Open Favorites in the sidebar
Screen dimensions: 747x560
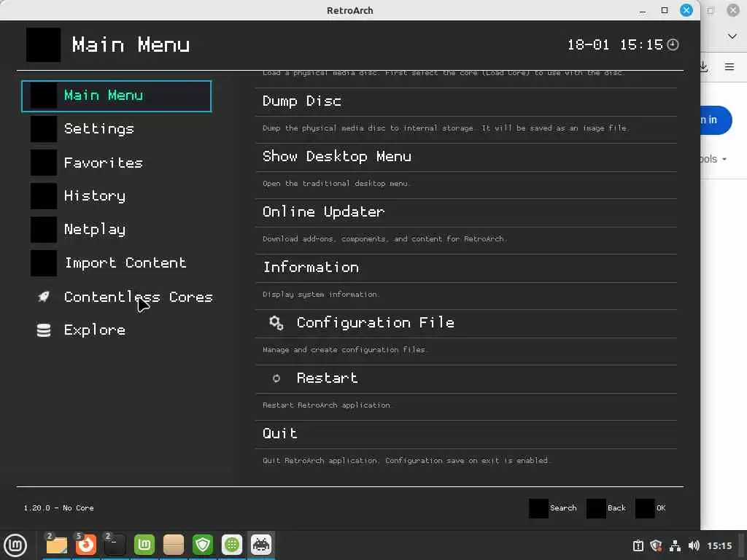[x=104, y=163]
